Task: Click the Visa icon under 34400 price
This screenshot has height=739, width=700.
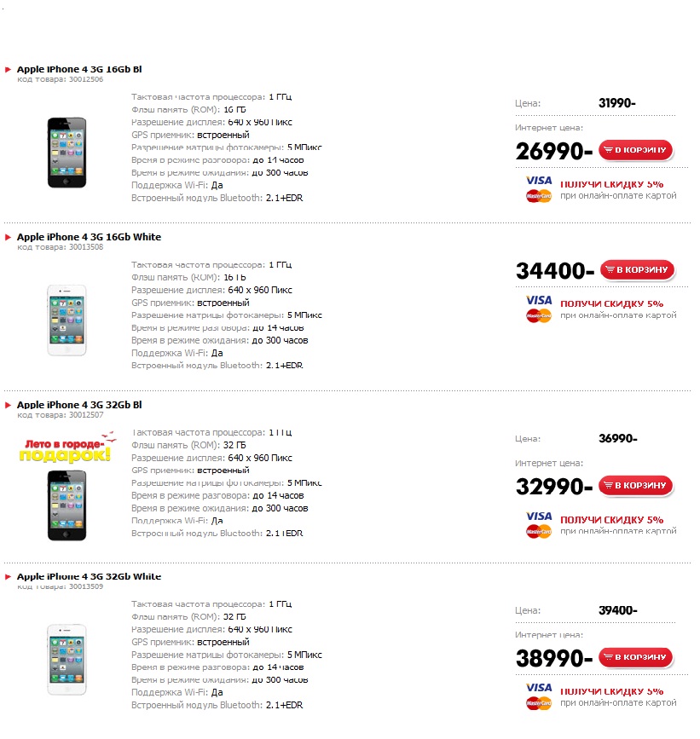Action: pyautogui.click(x=539, y=300)
